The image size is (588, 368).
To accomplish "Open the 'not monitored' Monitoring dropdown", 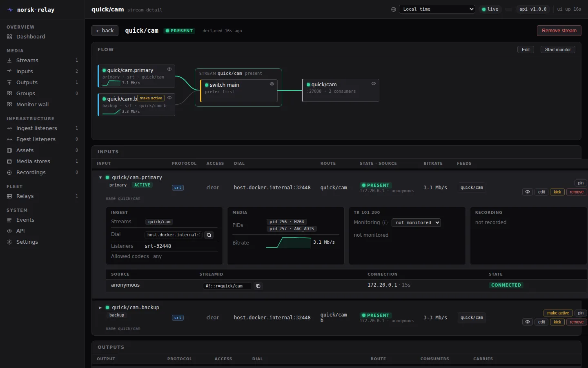I will (416, 222).
